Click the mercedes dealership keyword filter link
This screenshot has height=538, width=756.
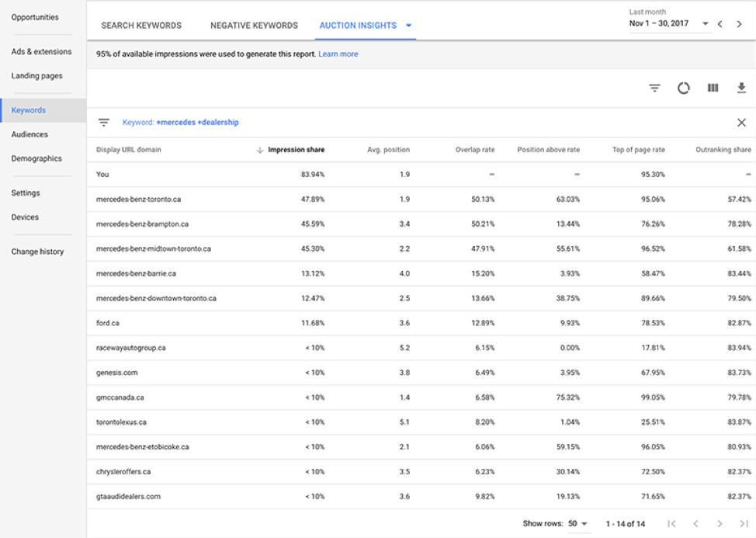click(x=181, y=122)
